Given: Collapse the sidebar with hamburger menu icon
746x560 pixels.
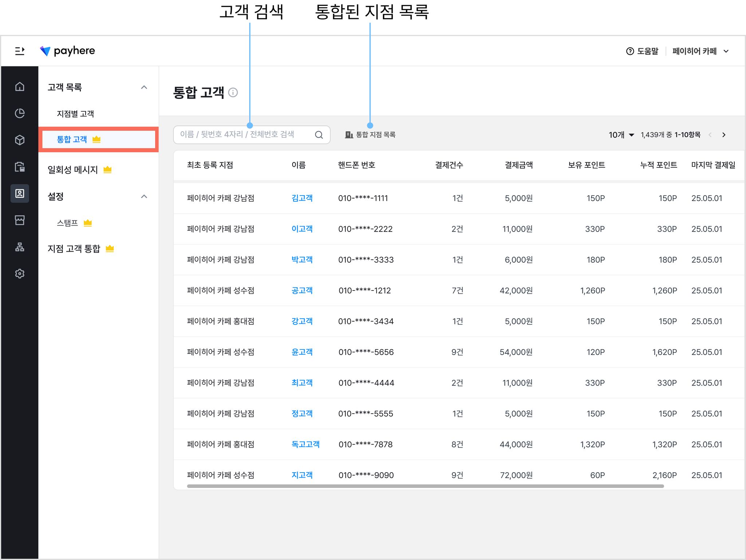Looking at the screenshot, I should [x=20, y=51].
